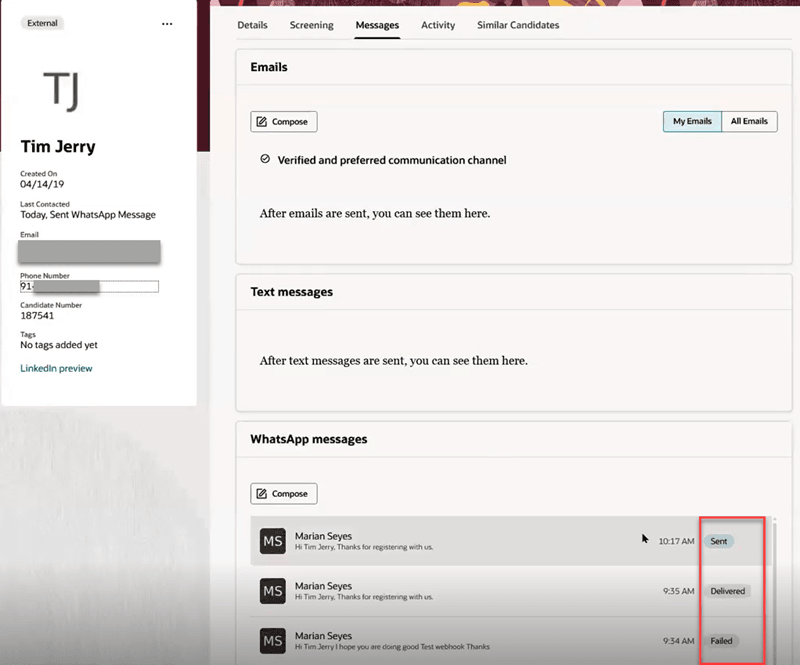
Task: Open the Details tab
Action: [252, 25]
